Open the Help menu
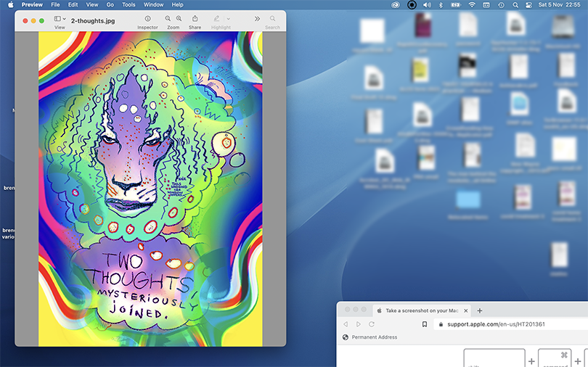Image resolution: width=588 pixels, height=367 pixels. pyautogui.click(x=177, y=4)
